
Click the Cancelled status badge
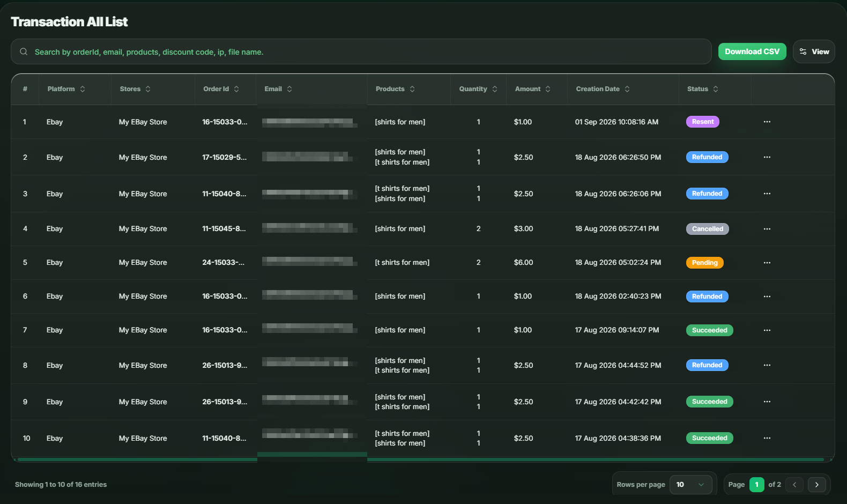(x=707, y=229)
